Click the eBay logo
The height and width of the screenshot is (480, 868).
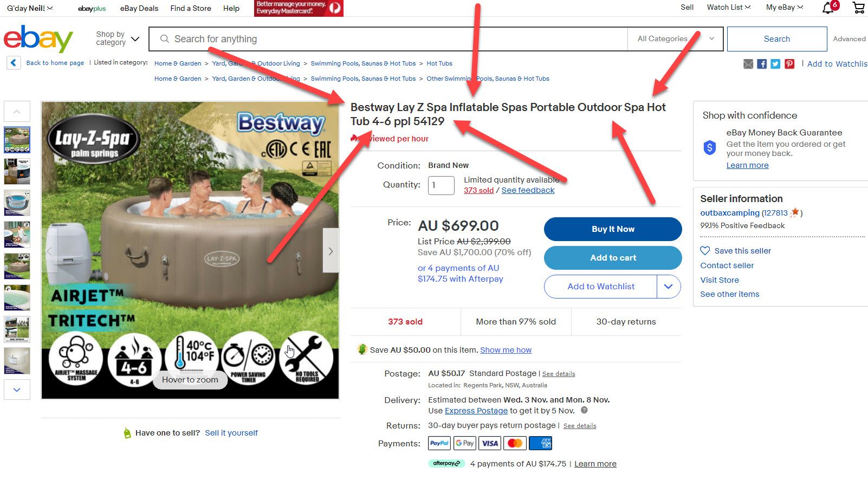38,38
